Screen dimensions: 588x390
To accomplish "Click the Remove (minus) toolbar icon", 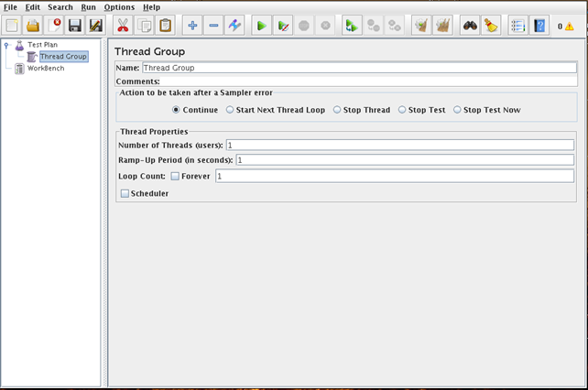I will 213,27.
